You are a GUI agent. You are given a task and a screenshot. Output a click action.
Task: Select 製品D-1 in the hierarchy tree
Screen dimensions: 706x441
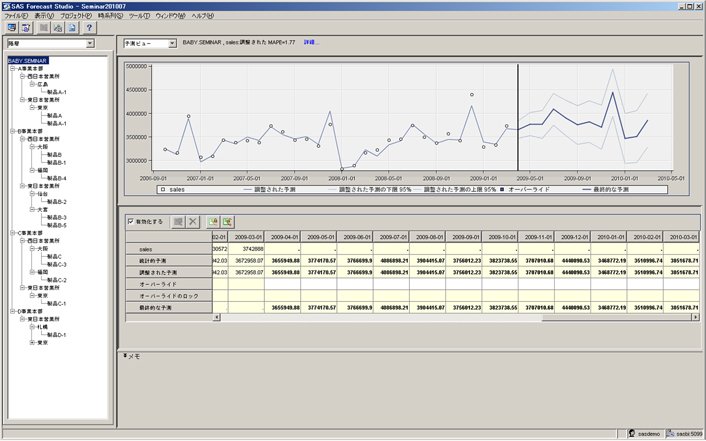(57, 335)
